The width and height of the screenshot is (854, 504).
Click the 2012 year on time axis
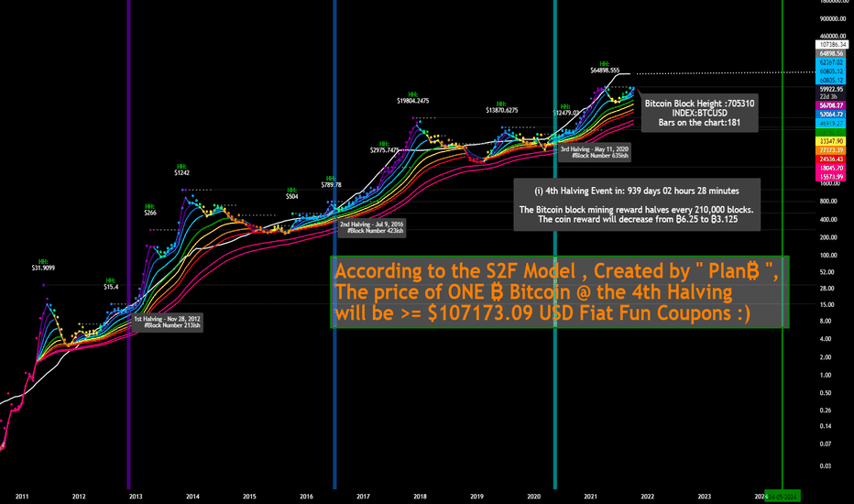tap(79, 497)
